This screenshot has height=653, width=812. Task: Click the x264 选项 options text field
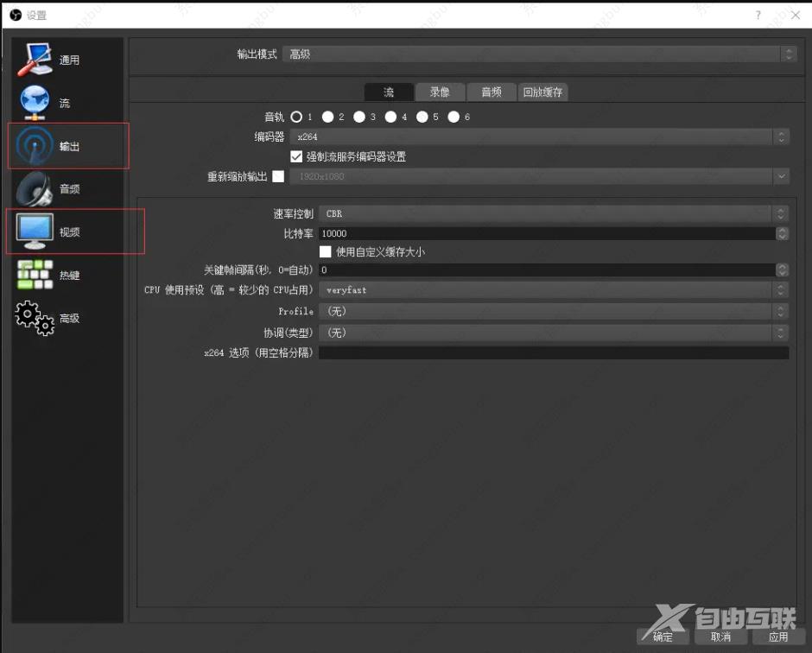pyautogui.click(x=554, y=352)
